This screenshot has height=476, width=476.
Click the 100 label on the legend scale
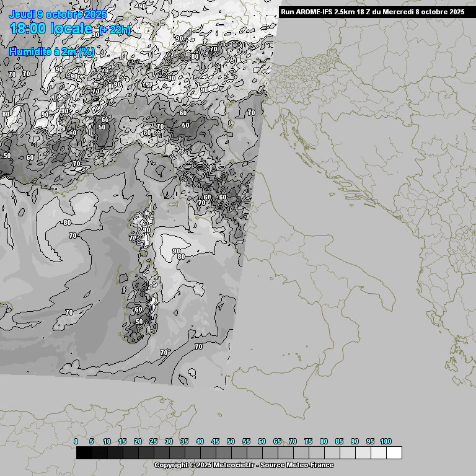386,441
